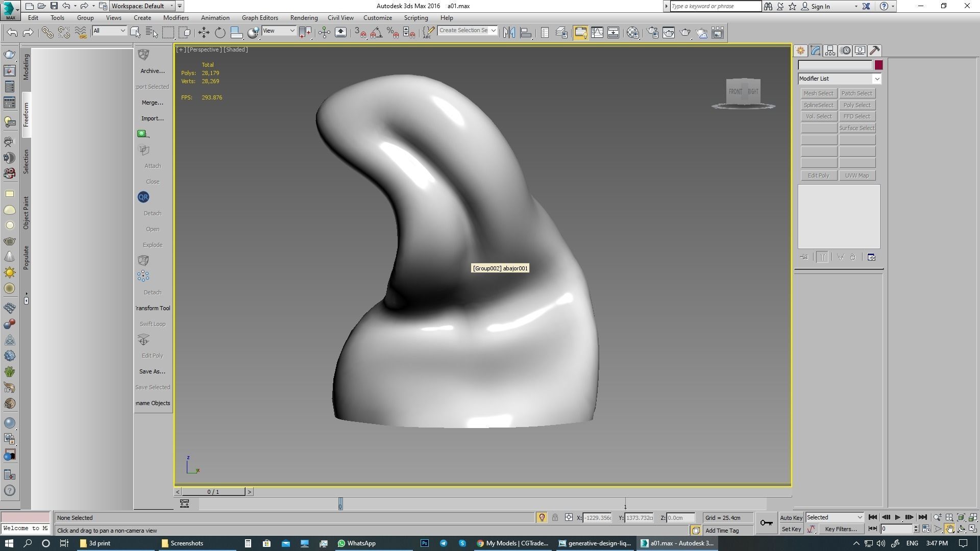Open Rendered Frame Window icon
Image resolution: width=980 pixels, height=551 pixels.
tap(669, 33)
